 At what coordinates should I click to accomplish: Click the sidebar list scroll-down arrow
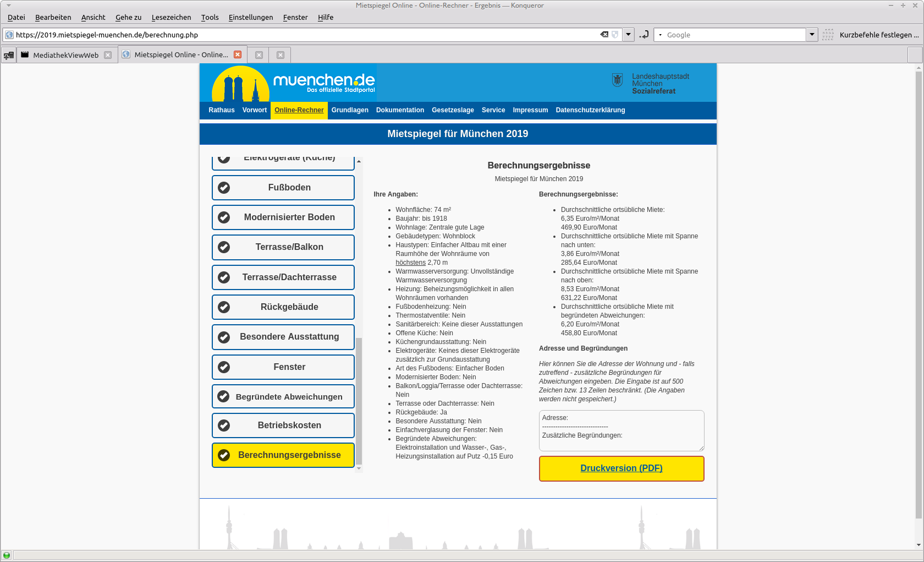tap(359, 468)
